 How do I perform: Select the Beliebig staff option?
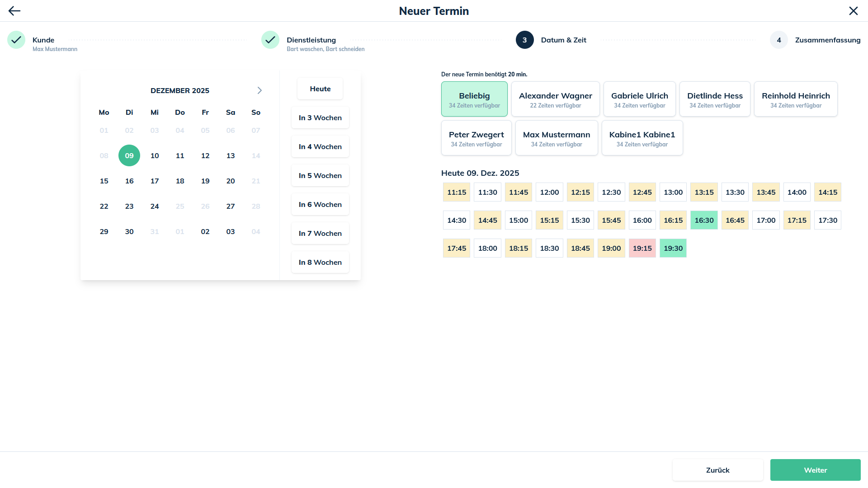click(x=474, y=99)
